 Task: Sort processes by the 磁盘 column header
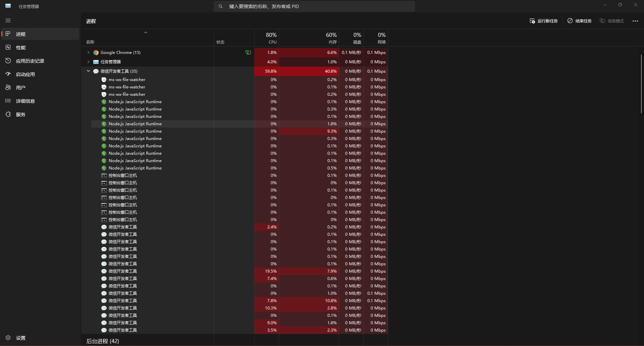tap(351, 38)
